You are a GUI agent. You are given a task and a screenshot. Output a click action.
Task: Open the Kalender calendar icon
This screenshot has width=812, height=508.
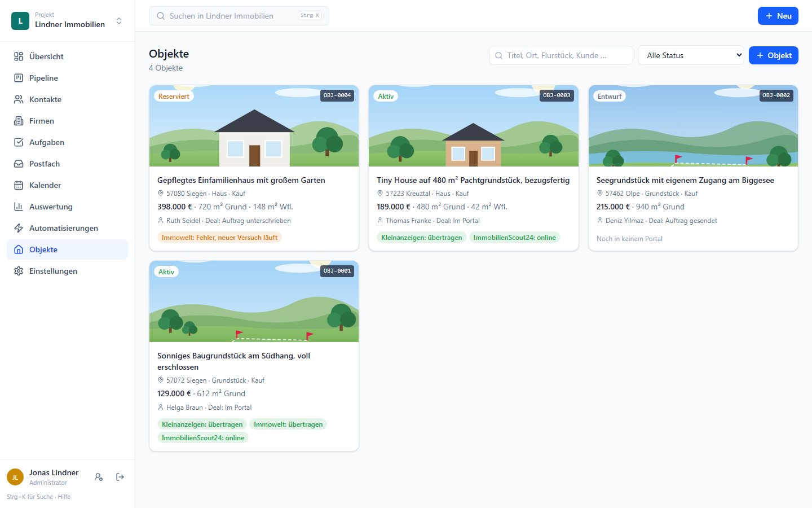pos(19,185)
